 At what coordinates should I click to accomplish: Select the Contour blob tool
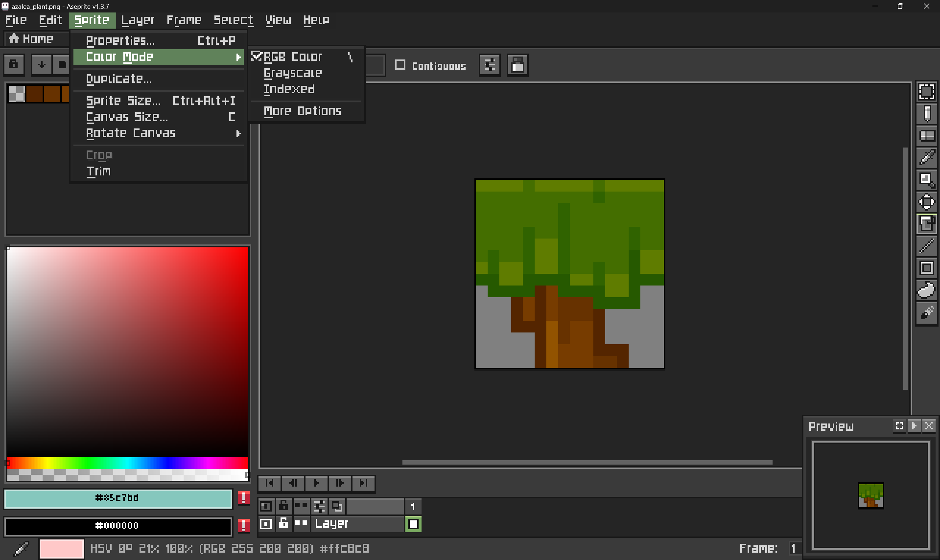click(926, 290)
